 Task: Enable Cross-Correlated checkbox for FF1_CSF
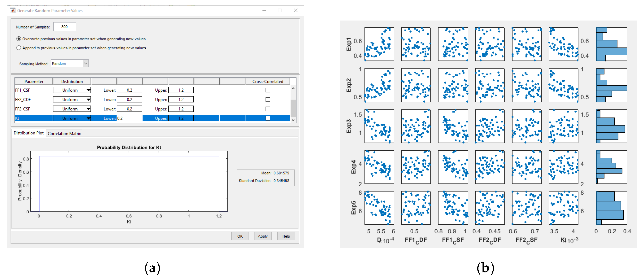[x=268, y=90]
